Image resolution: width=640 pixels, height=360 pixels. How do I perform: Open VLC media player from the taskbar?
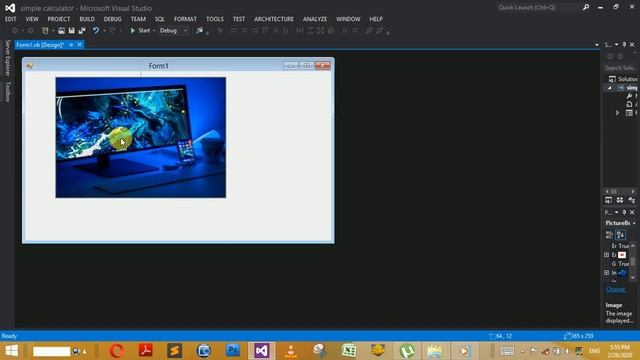pos(291,351)
